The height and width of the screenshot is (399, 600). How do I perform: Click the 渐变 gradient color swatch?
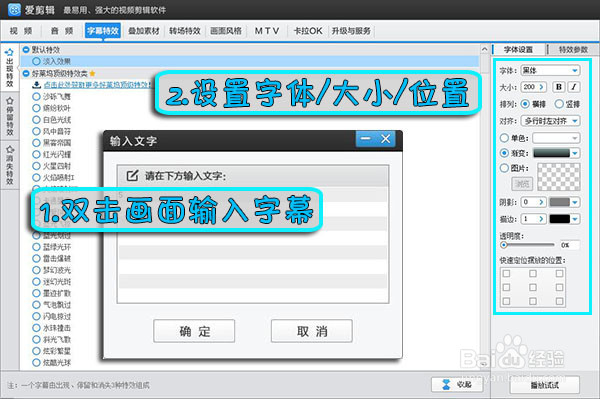551,153
